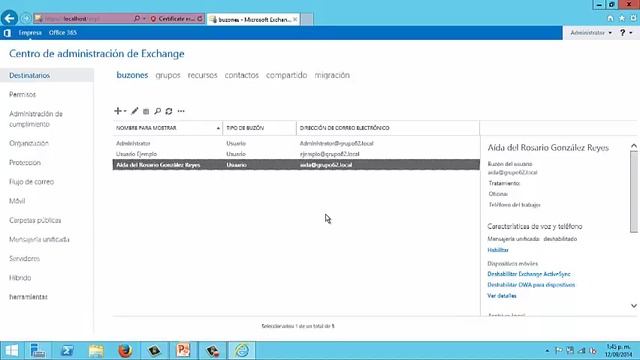Image resolution: width=640 pixels, height=360 pixels.
Task: Open the help question mark menu
Action: point(625,33)
